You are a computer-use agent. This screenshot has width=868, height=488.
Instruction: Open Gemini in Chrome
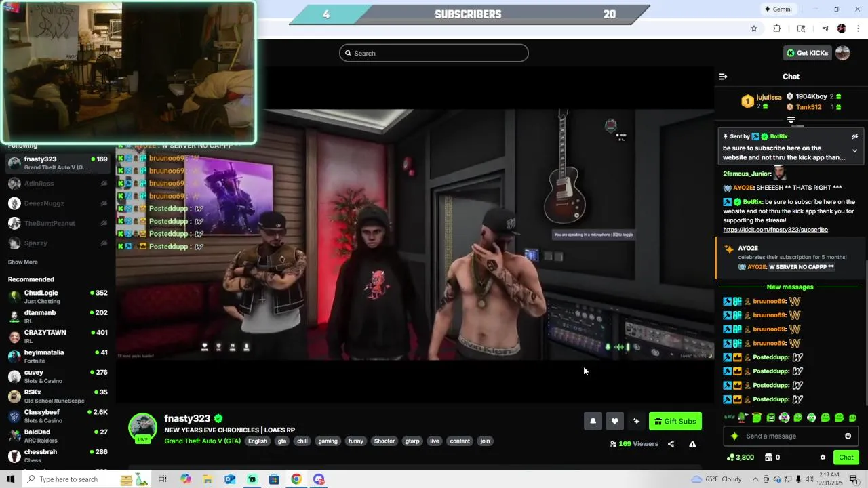coord(778,9)
